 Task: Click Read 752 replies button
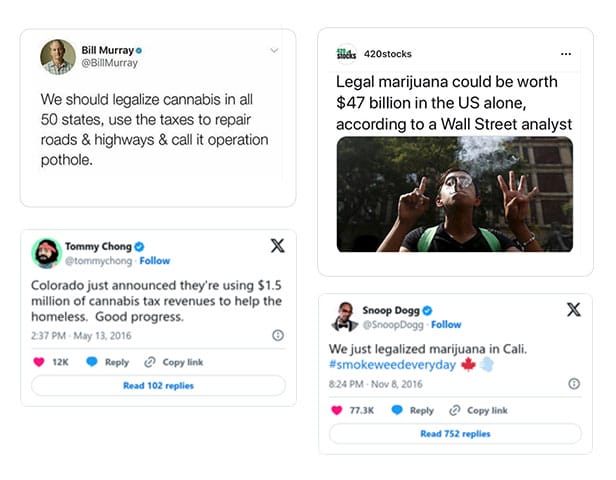pos(455,434)
